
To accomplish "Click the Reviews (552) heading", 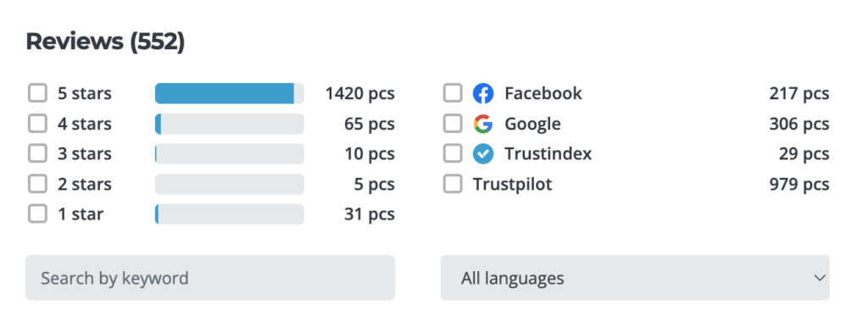I will click(x=105, y=42).
